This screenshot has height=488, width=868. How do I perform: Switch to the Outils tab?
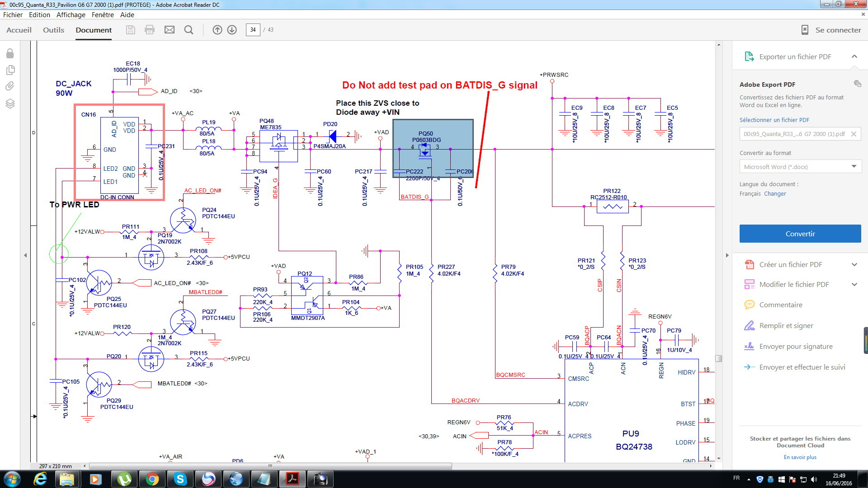click(53, 30)
